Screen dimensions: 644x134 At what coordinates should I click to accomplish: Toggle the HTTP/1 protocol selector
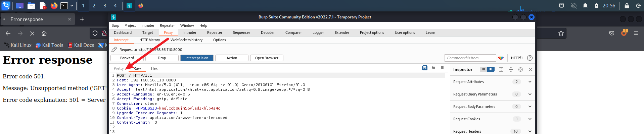coord(517,58)
